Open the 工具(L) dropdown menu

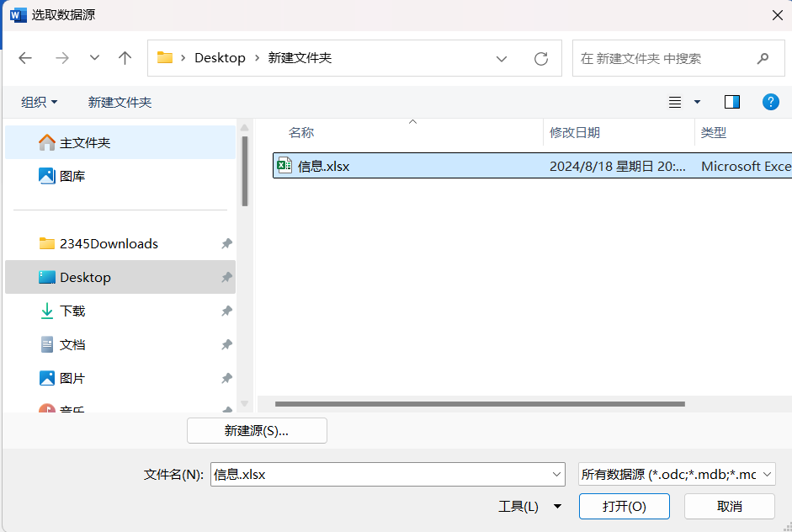(530, 506)
